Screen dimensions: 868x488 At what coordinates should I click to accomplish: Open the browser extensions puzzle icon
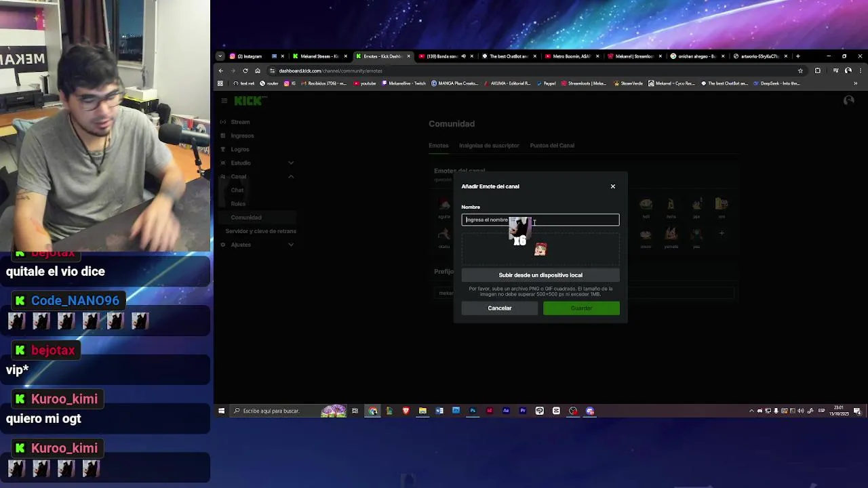tap(817, 70)
